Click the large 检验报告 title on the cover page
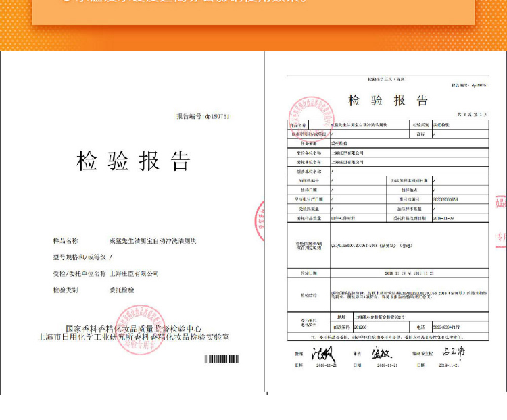Viewport: 507px width, 420px height. click(134, 161)
